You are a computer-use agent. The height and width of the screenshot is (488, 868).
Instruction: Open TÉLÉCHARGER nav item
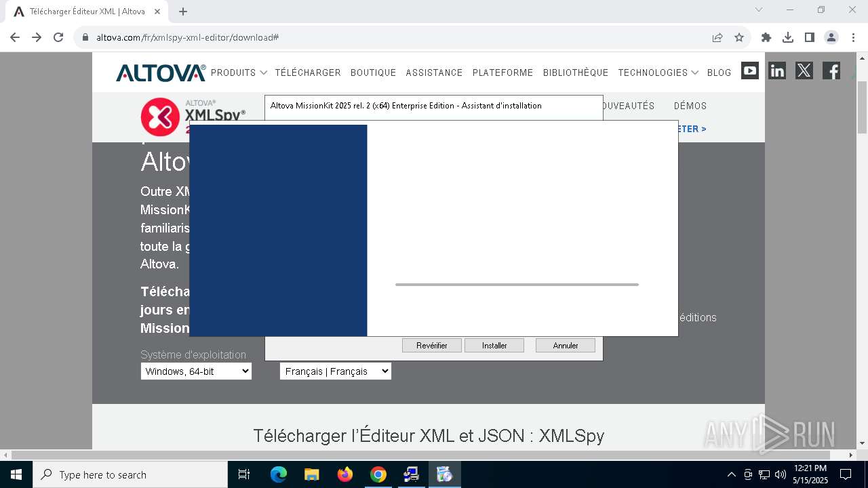click(x=308, y=73)
